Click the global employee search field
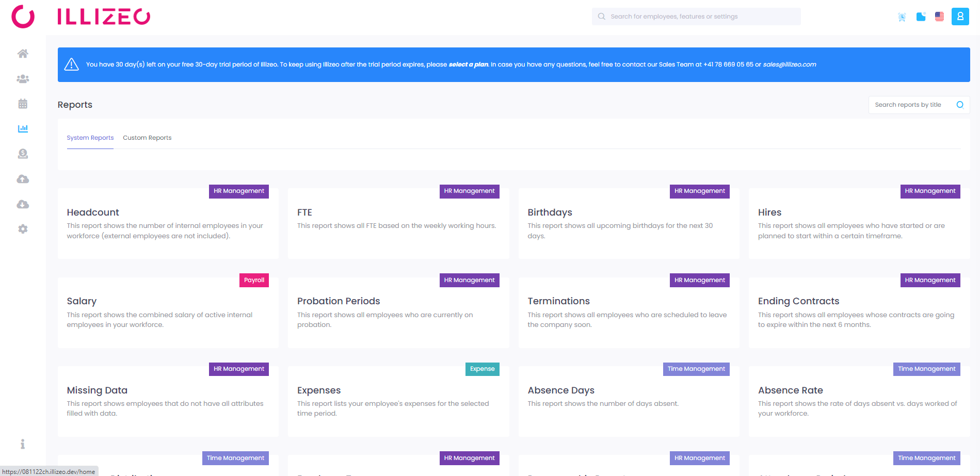The image size is (980, 476). pos(696,17)
